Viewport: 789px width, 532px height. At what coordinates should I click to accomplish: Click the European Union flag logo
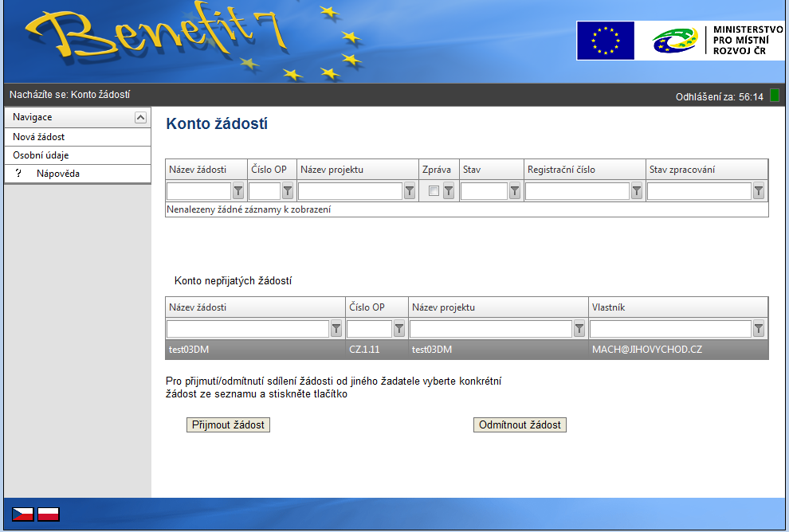[606, 41]
